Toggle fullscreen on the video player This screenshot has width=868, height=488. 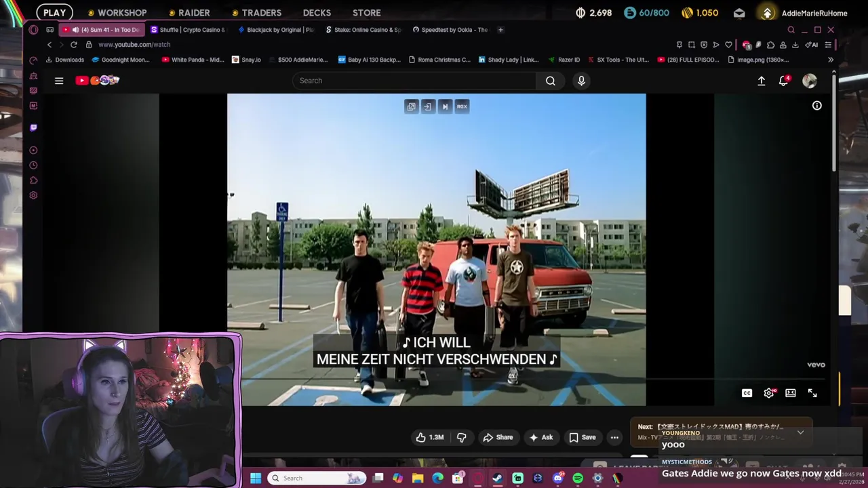point(812,393)
